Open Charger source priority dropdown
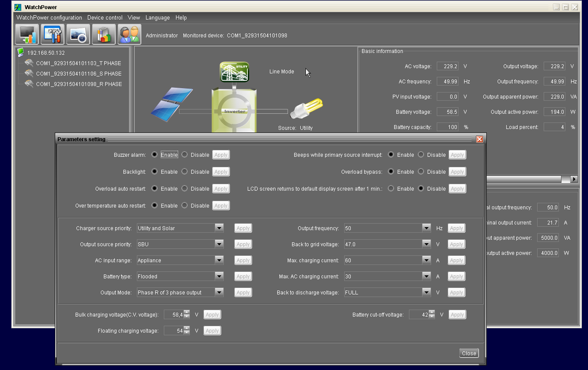 coord(219,228)
